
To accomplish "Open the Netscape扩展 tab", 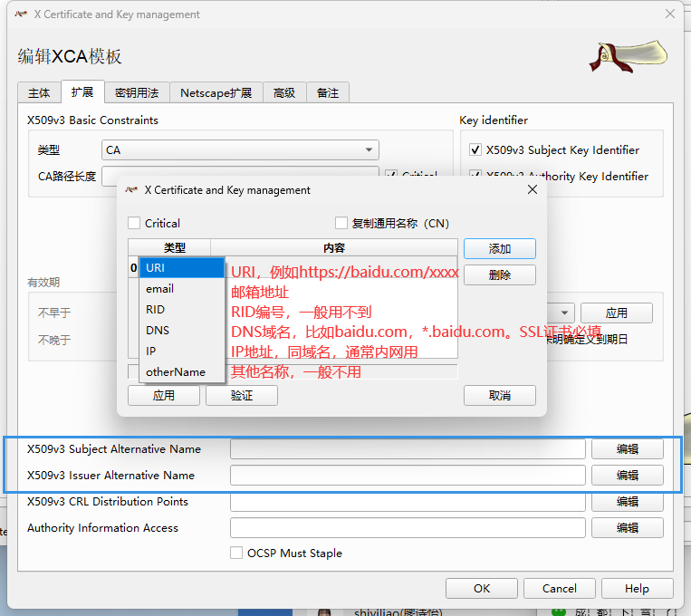I will (x=216, y=92).
